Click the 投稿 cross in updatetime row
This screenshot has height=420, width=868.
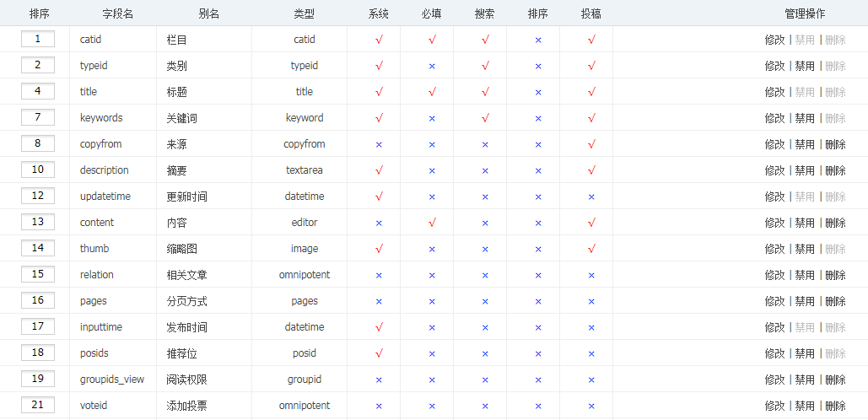pyautogui.click(x=592, y=197)
